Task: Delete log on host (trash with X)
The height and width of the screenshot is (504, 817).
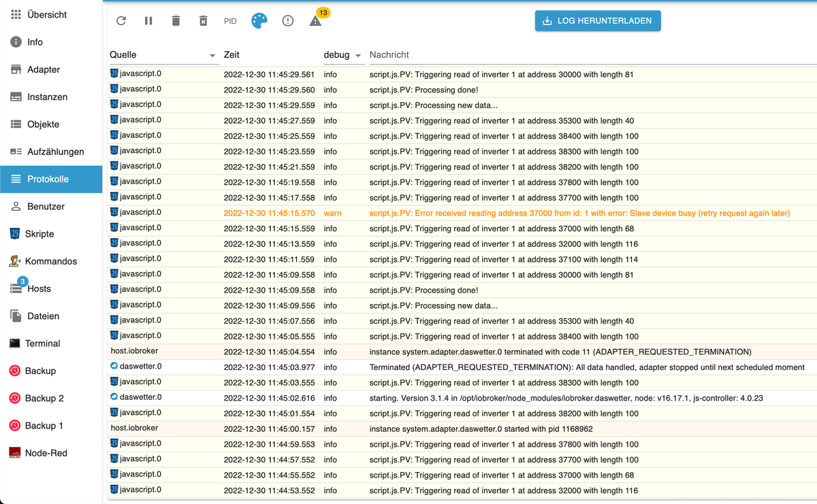Action: [203, 21]
